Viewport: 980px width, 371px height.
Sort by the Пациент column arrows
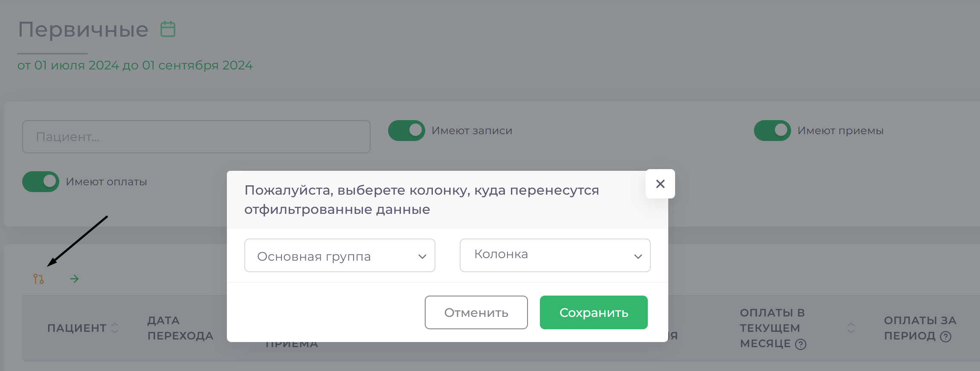point(115,328)
